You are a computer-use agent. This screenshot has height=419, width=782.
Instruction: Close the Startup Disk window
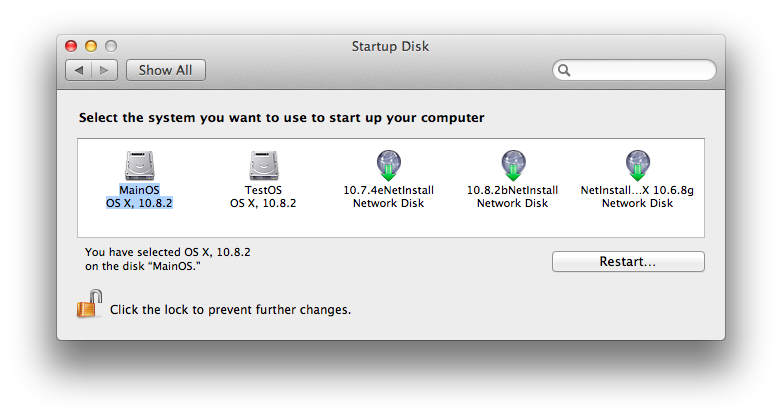point(71,46)
